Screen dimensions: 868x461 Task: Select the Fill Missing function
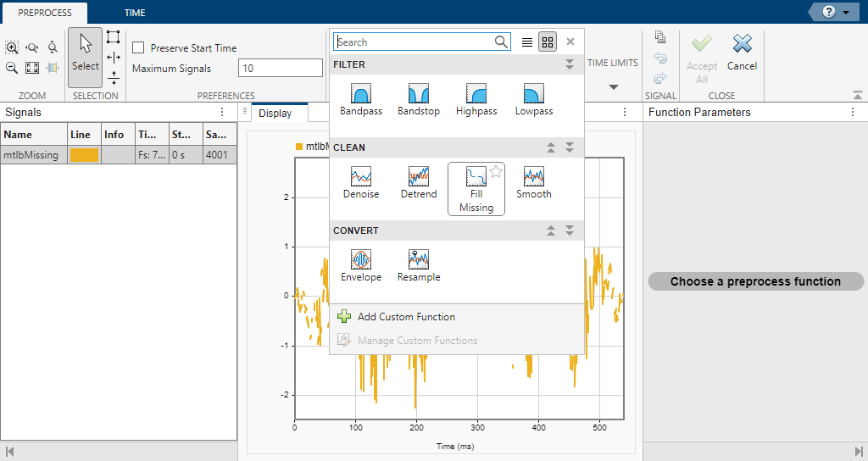coord(476,189)
